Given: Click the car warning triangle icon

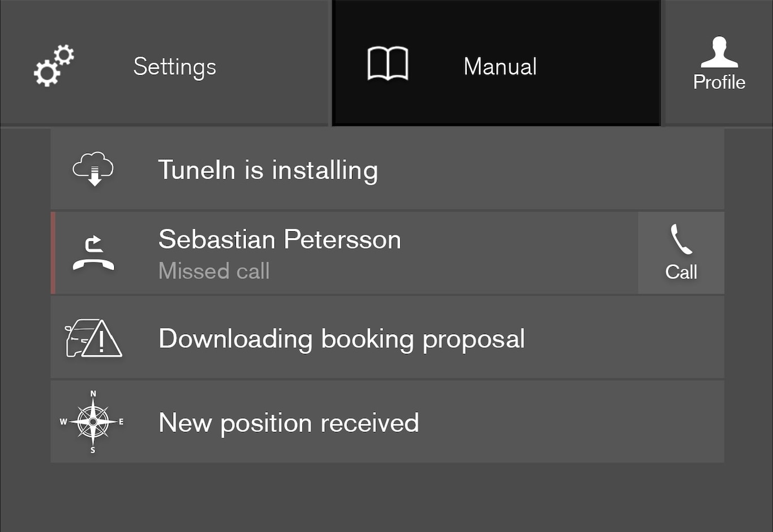Looking at the screenshot, I should (94, 338).
